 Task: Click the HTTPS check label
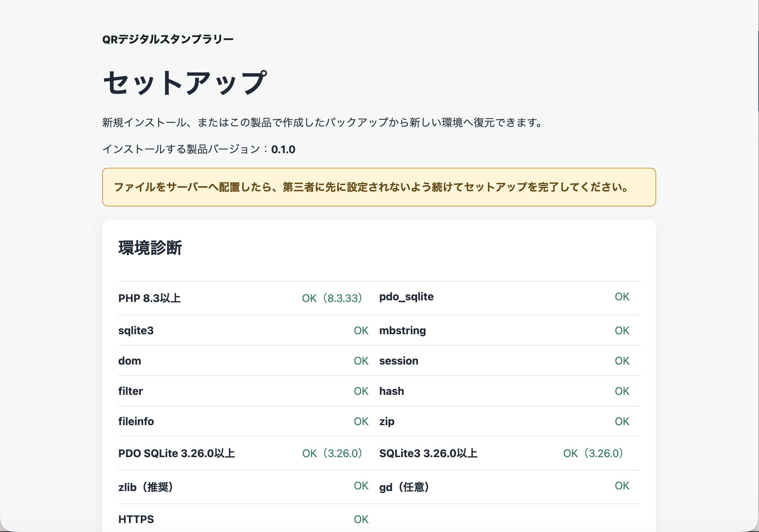point(136,519)
